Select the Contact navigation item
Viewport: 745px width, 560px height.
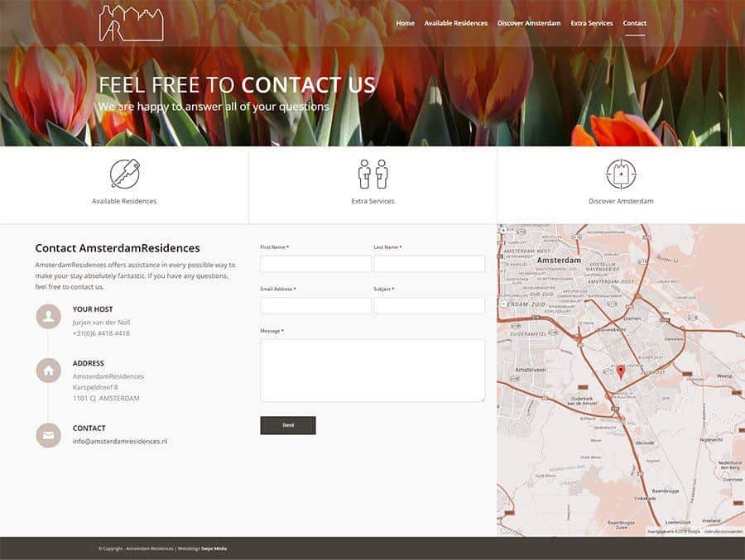634,23
